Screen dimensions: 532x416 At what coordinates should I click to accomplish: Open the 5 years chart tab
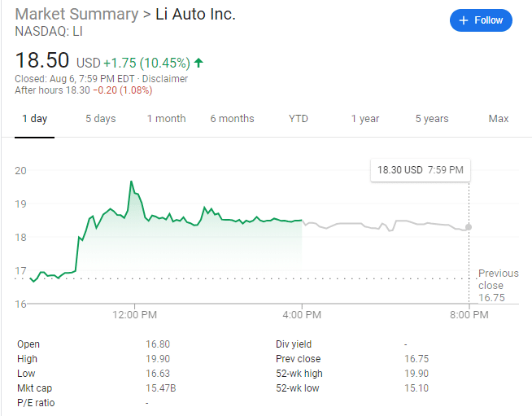pos(432,119)
